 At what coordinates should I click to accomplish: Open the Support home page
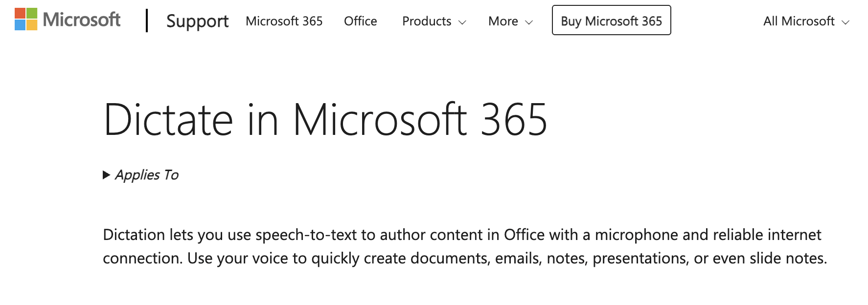click(197, 22)
